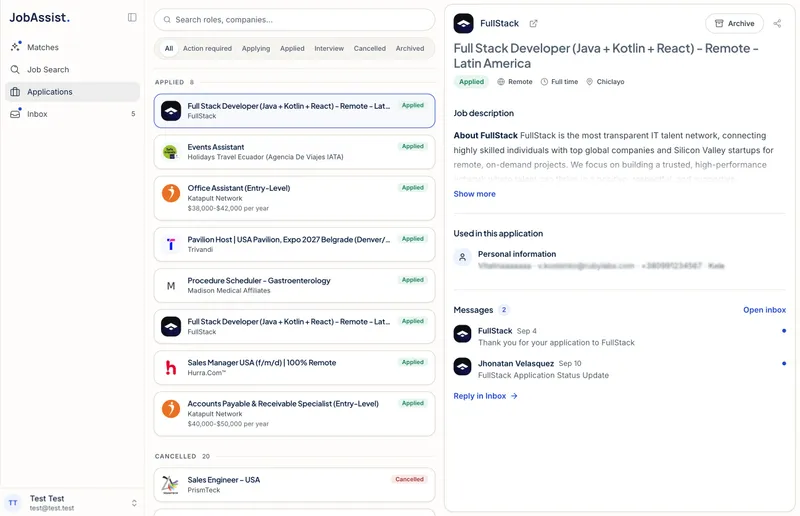
Task: Click the TT user avatar
Action: tap(13, 503)
